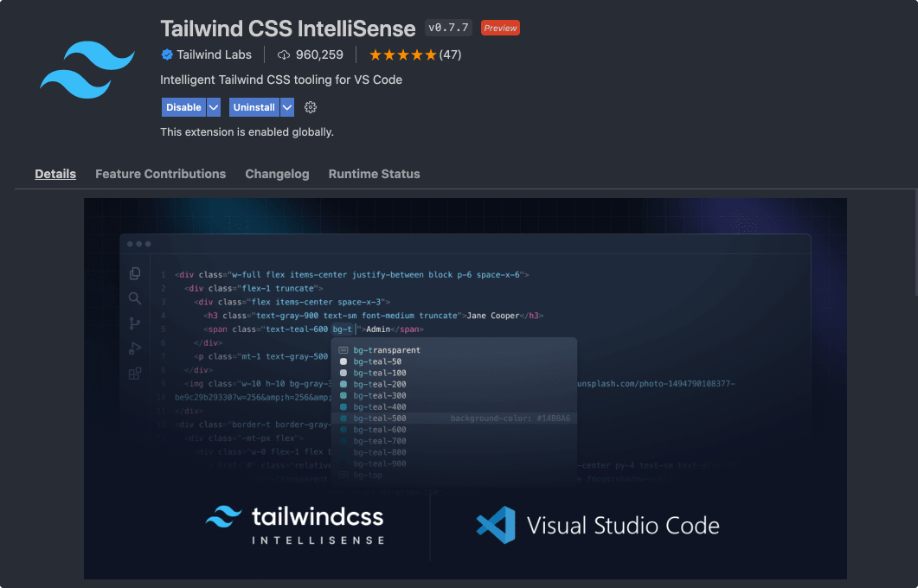Open the extension settings gear
The height and width of the screenshot is (588, 918).
(x=311, y=107)
